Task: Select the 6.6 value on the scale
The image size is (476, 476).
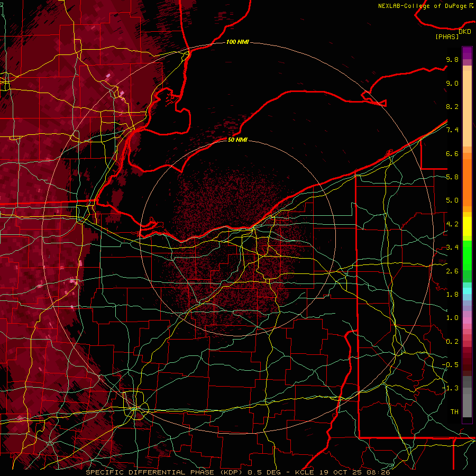Action: [452, 153]
